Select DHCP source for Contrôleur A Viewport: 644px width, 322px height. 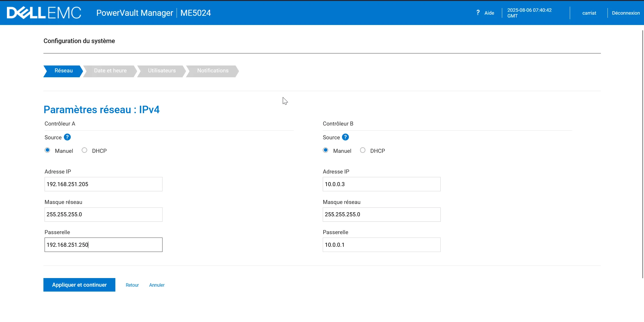pyautogui.click(x=84, y=150)
